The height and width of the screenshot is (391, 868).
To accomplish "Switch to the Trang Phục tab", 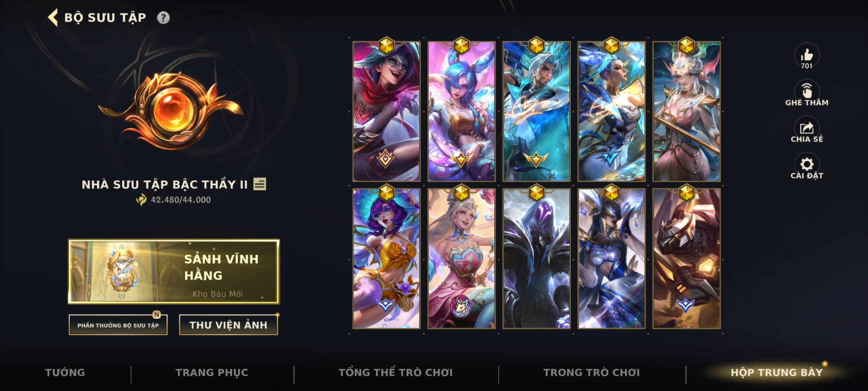I will click(x=212, y=373).
